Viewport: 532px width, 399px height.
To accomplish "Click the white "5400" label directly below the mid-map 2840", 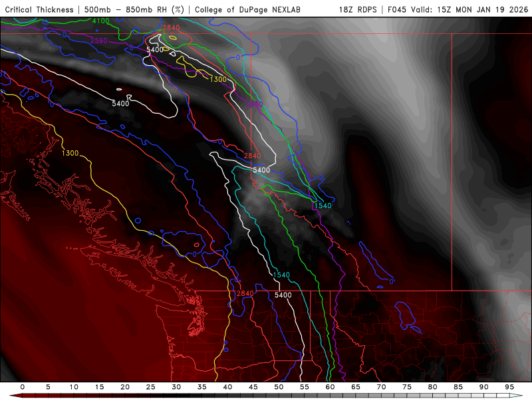I will [261, 170].
